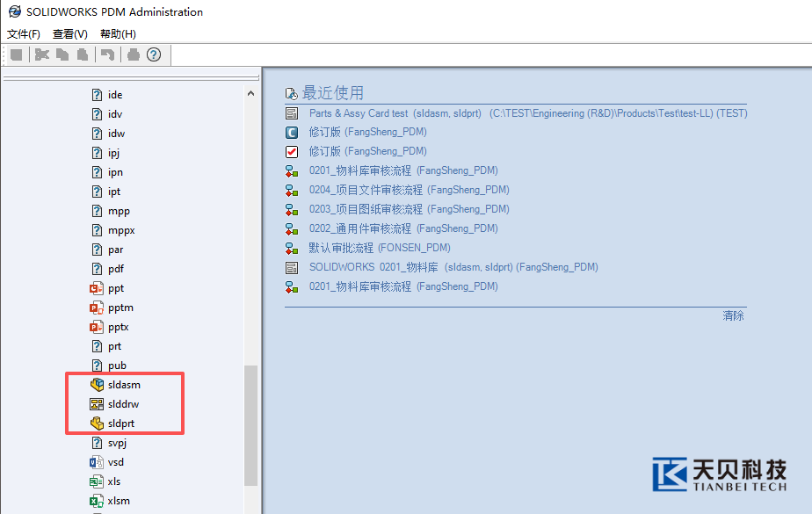Click the ppt PowerPoint file icon

pyautogui.click(x=97, y=288)
